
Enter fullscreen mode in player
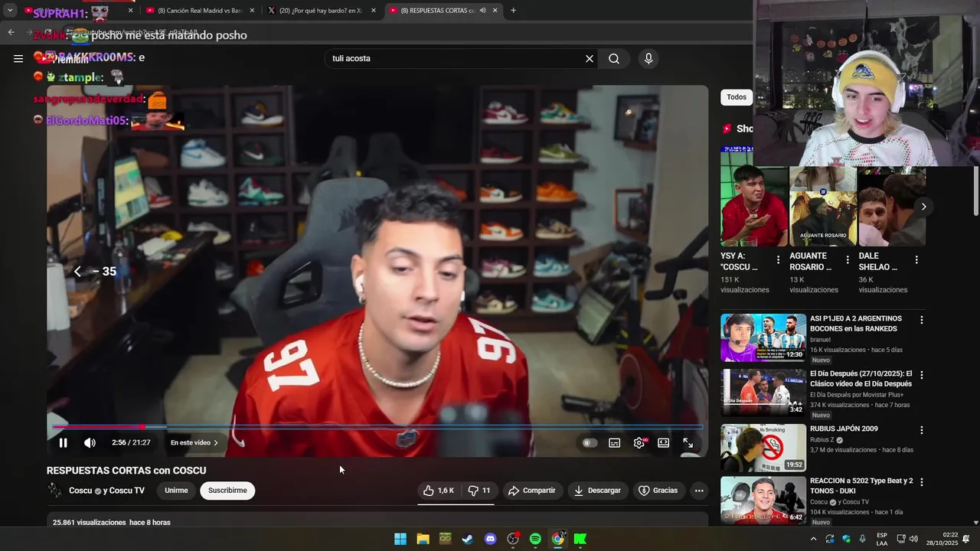pyautogui.click(x=688, y=443)
